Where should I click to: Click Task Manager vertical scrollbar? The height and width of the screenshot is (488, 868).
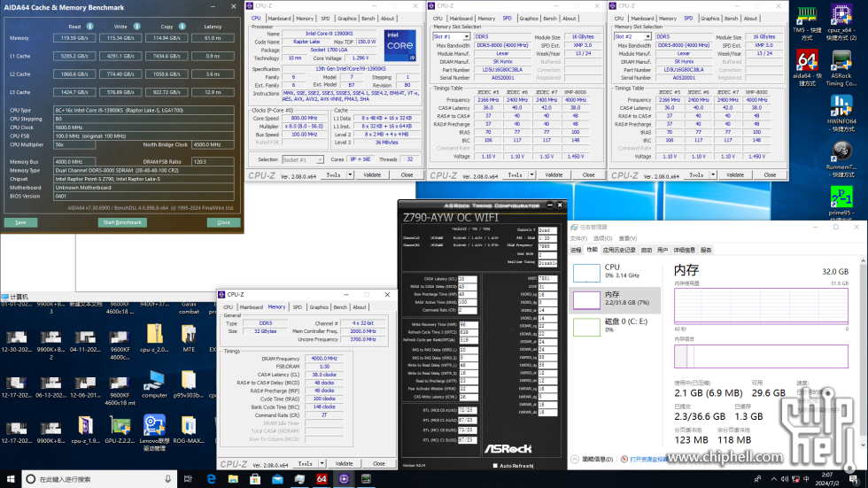click(863, 354)
